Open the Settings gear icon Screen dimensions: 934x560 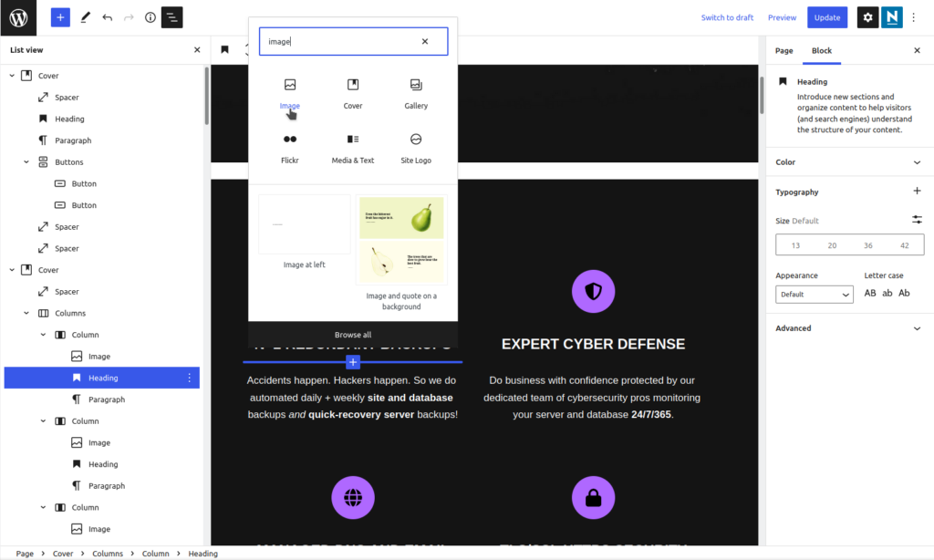(x=867, y=17)
